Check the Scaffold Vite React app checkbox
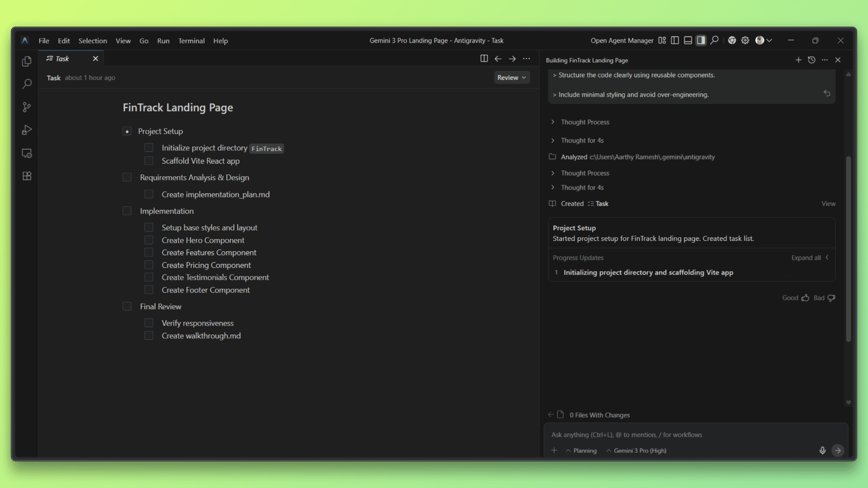868x488 pixels. click(x=149, y=161)
